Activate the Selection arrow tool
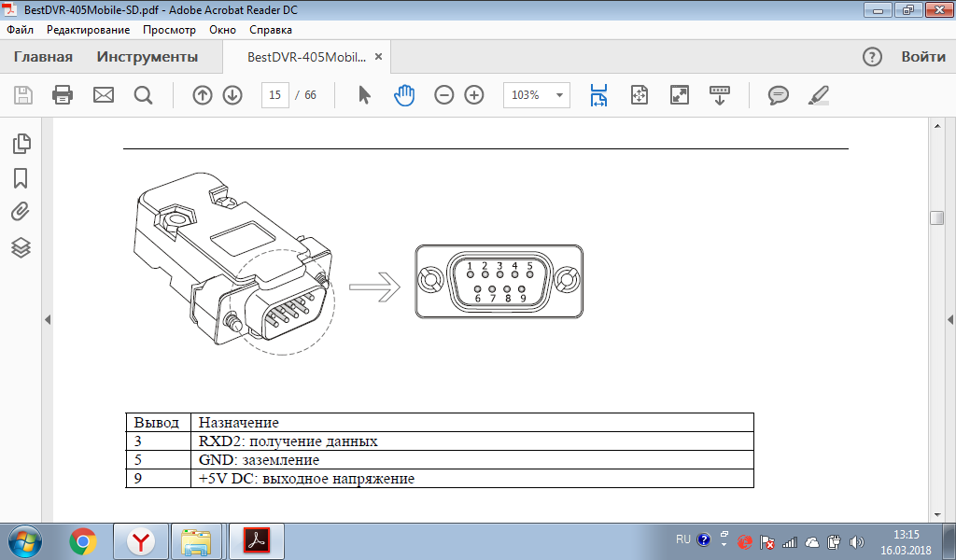956x560 pixels. 364,95
